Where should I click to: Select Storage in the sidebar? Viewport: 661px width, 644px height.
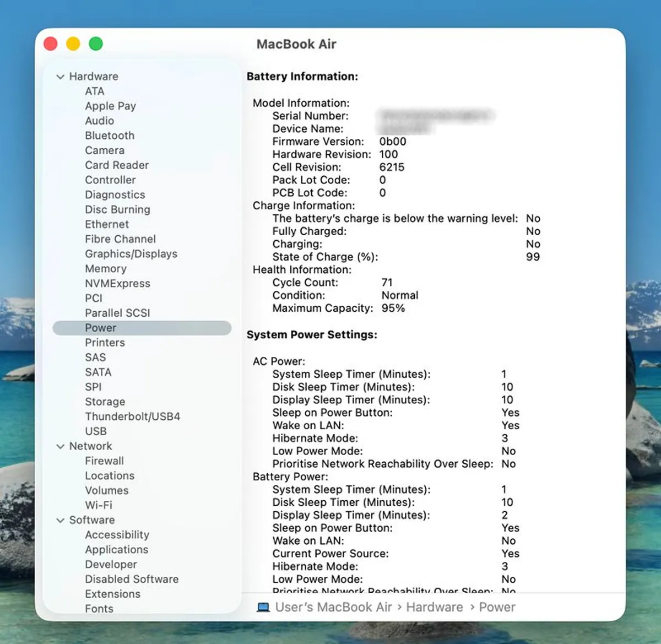(x=105, y=402)
